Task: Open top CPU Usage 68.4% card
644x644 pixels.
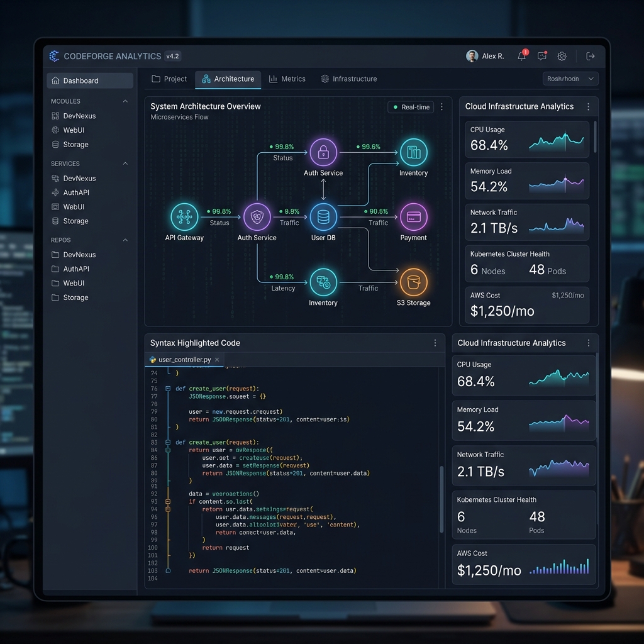Action: (x=527, y=139)
